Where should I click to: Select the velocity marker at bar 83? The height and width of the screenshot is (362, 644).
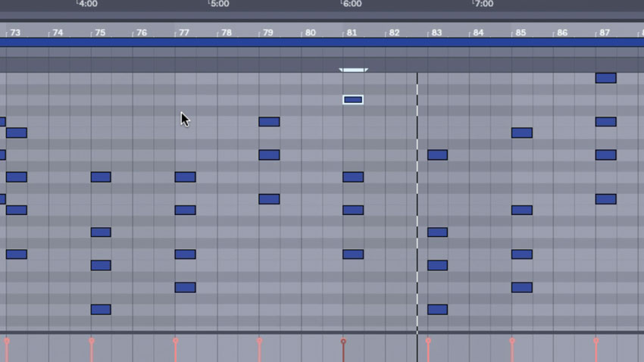pos(428,341)
